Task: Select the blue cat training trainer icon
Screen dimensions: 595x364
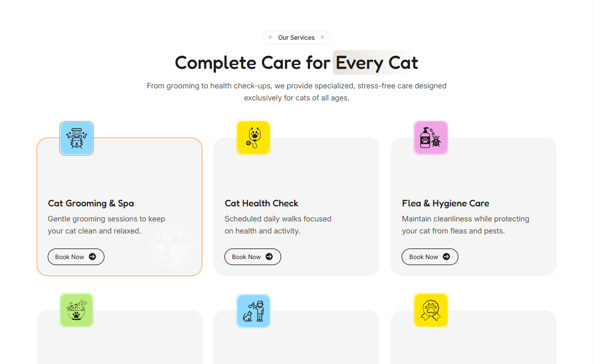Action: point(253,310)
